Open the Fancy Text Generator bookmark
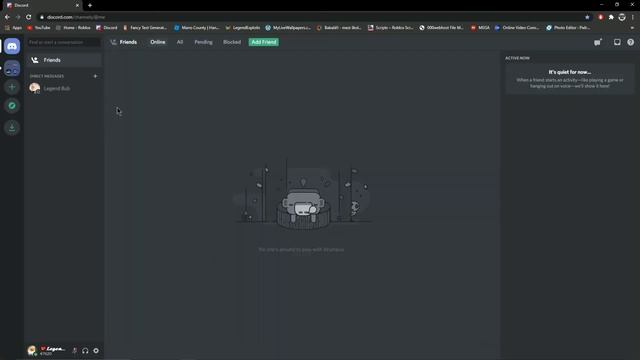640x360 pixels. coord(145,28)
